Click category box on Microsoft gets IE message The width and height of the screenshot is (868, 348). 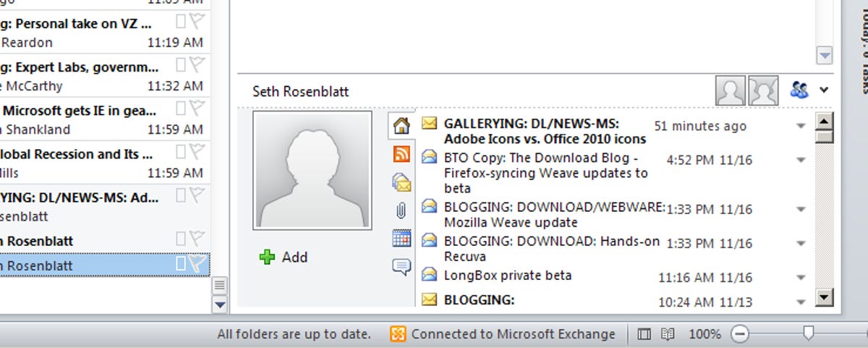coord(181,110)
